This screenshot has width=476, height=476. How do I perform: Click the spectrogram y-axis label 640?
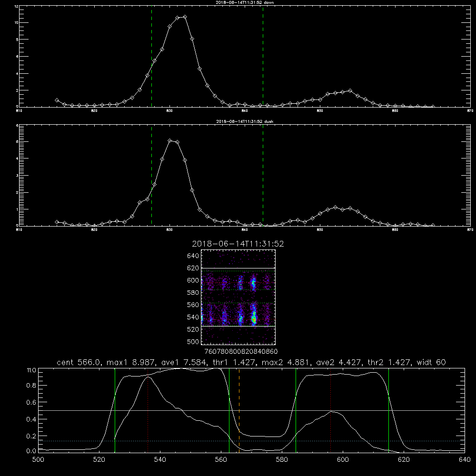[x=193, y=256]
